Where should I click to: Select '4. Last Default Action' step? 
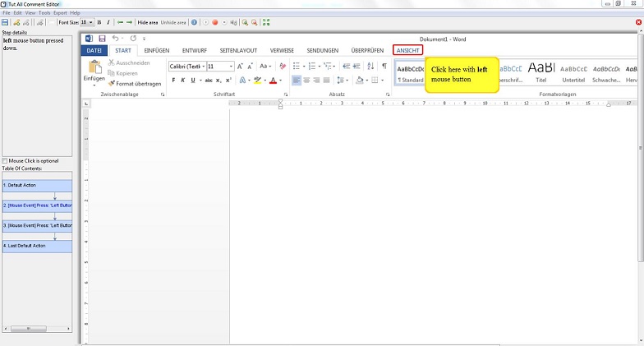(37, 246)
